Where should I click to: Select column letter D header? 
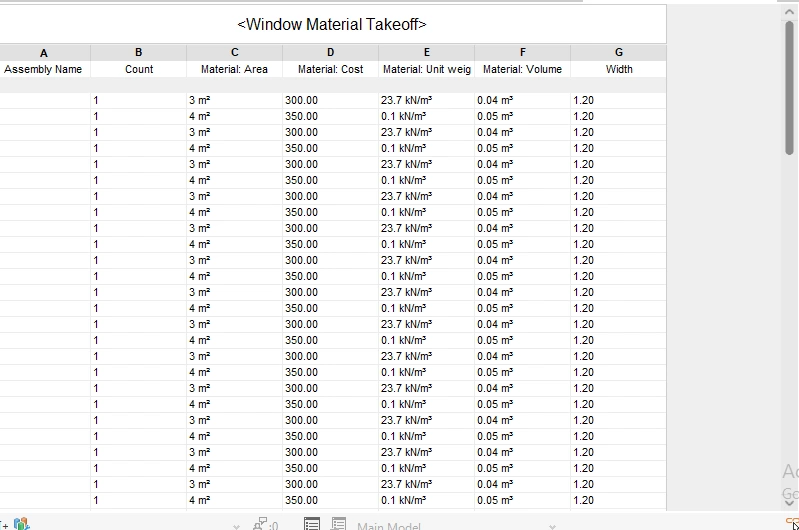coord(330,52)
